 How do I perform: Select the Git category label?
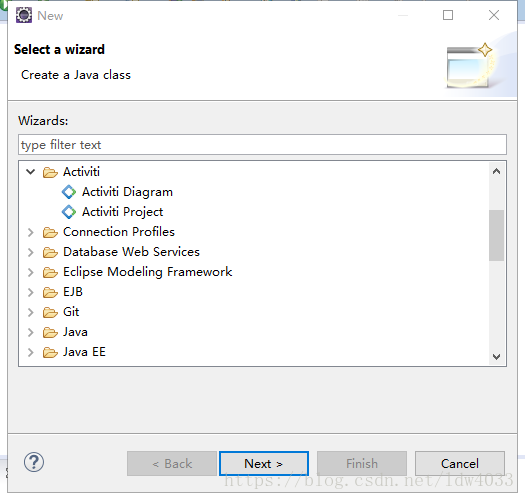(71, 312)
